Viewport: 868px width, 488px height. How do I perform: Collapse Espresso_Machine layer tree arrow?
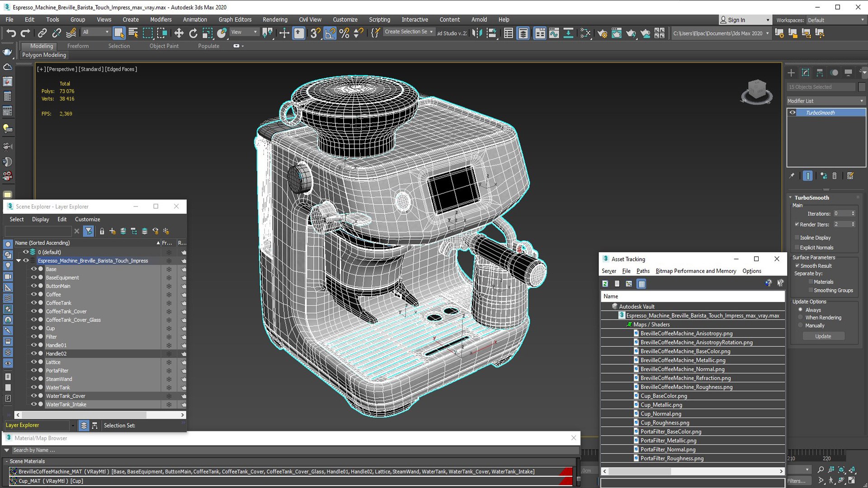[19, 261]
